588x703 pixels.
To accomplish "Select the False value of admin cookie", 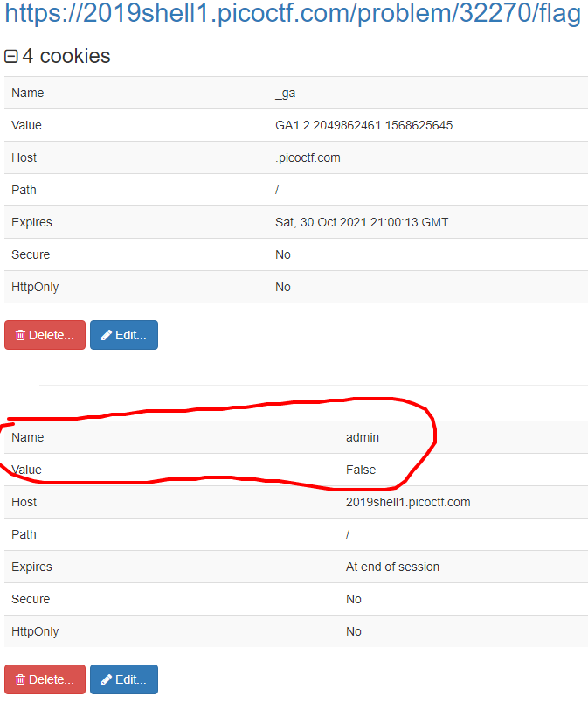I will (361, 470).
